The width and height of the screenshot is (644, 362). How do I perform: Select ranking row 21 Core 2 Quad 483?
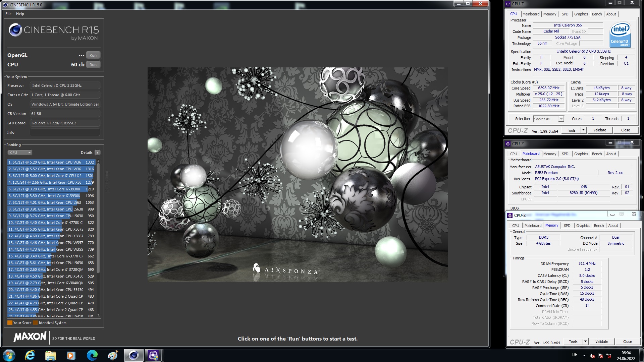click(x=51, y=296)
